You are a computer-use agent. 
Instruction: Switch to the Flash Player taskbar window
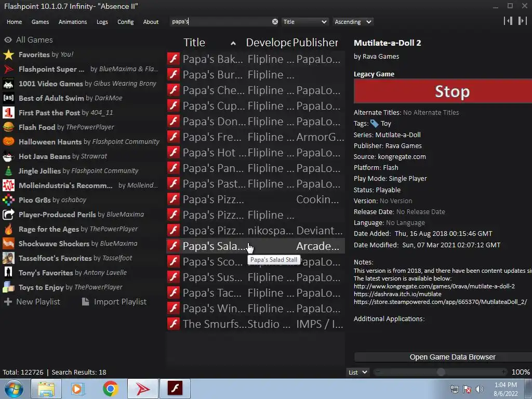(175, 389)
